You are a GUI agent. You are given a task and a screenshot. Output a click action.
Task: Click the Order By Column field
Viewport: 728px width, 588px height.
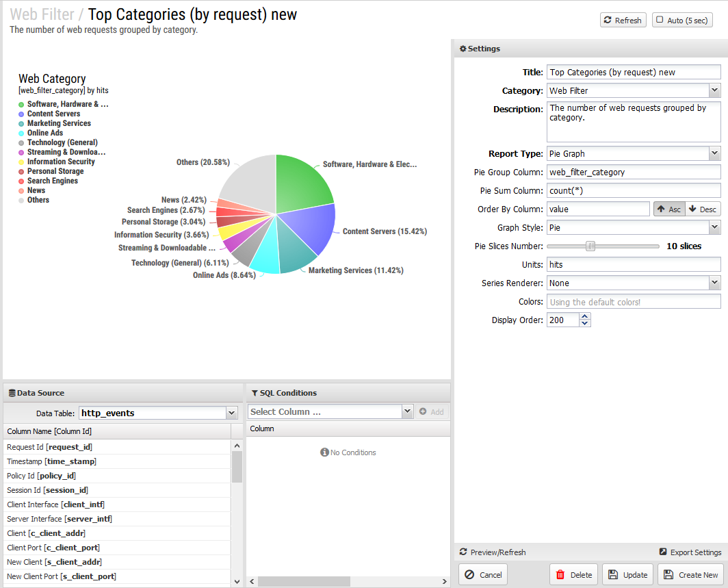pos(598,209)
